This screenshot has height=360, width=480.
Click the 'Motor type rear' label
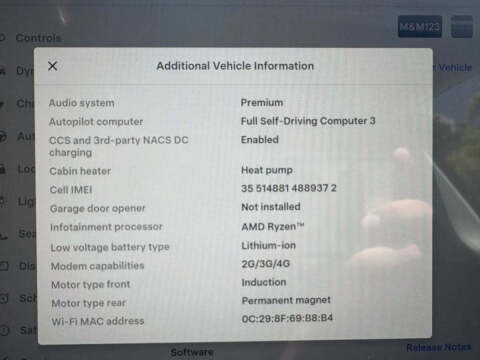click(89, 303)
